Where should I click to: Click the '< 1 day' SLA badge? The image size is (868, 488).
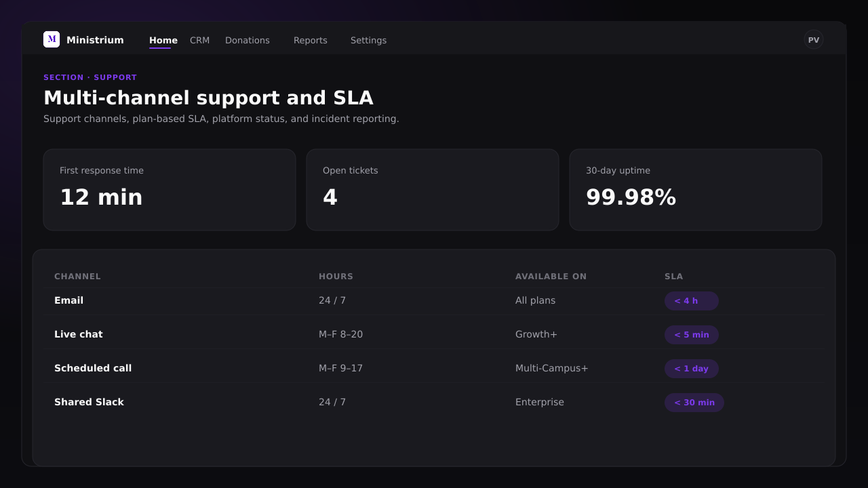(x=691, y=369)
